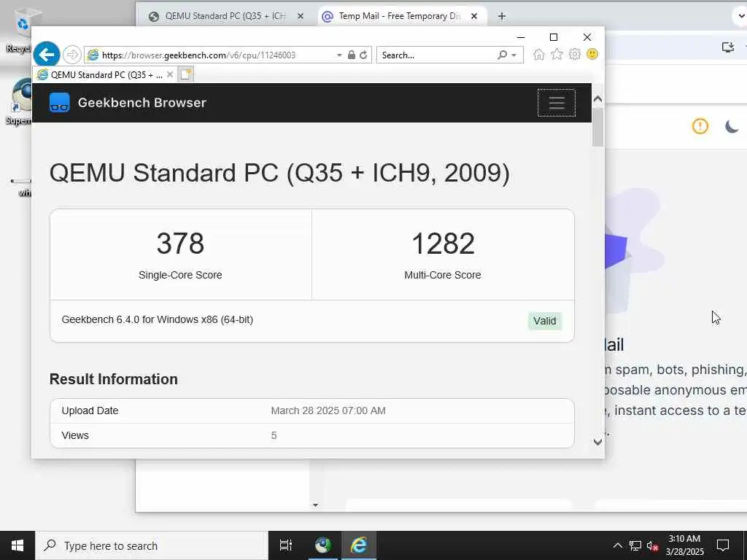The width and height of the screenshot is (747, 560).
Task: Open the globe browser icon in taskbar
Action: pos(323,545)
